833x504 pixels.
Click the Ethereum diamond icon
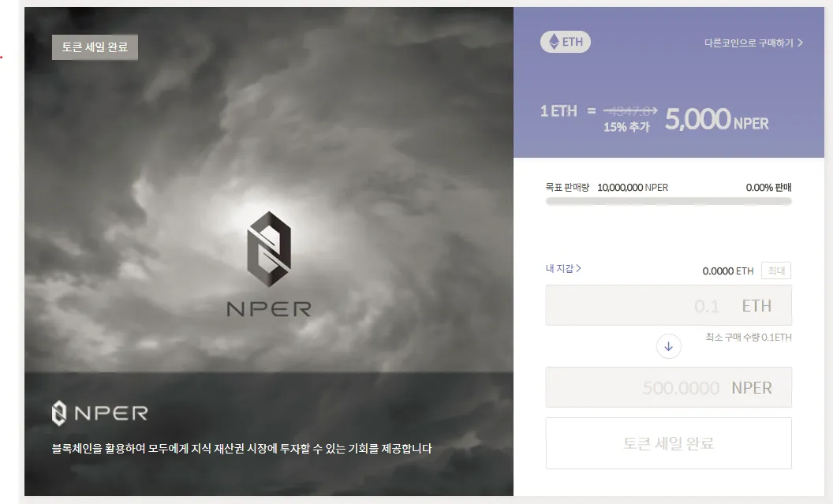coord(554,42)
